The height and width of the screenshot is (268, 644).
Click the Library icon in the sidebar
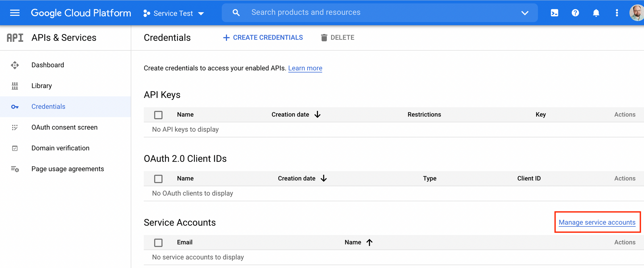tap(15, 86)
